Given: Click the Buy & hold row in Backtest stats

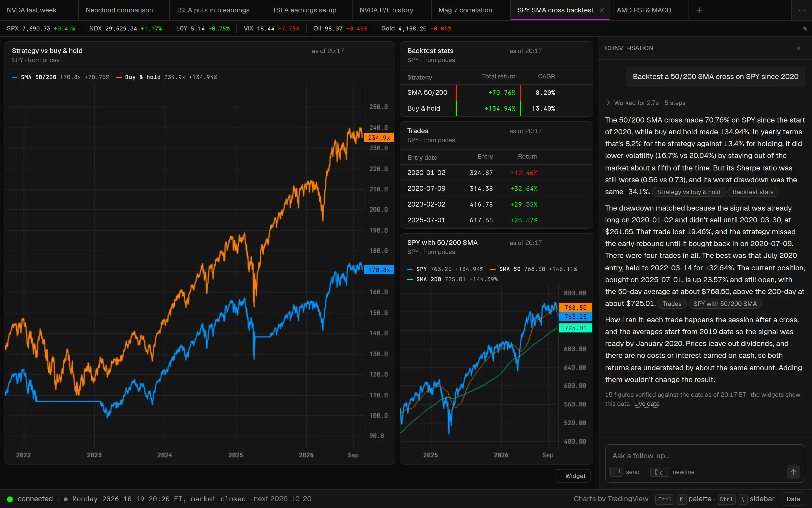Looking at the screenshot, I should (496, 108).
